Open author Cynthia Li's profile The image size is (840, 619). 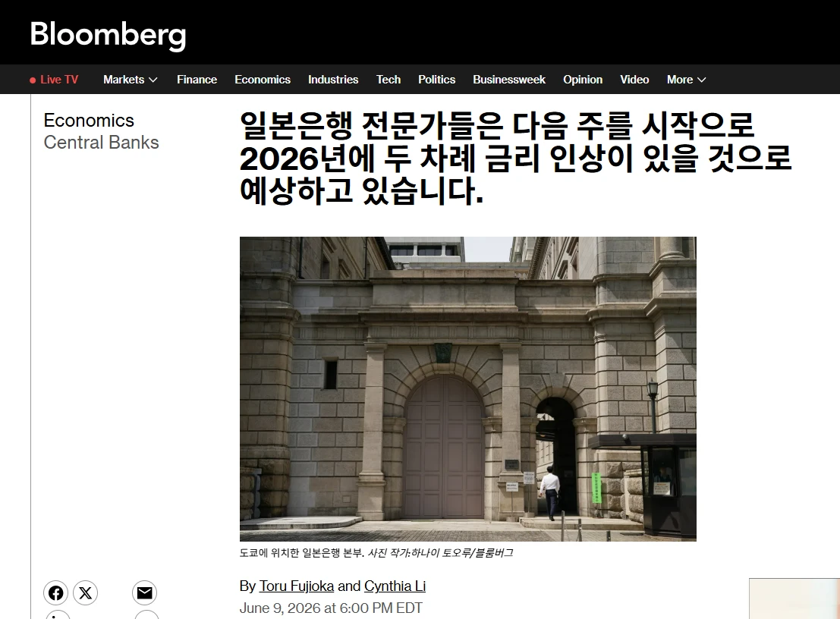pyautogui.click(x=395, y=586)
